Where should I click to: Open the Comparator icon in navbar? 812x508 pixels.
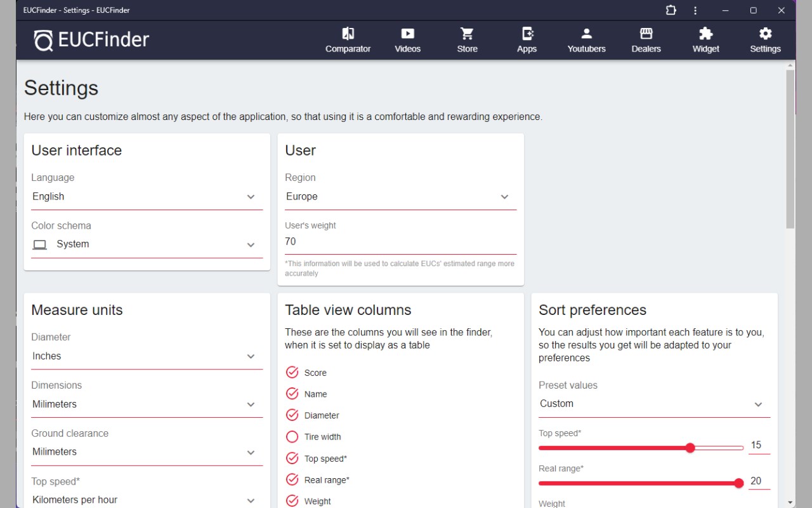348,34
